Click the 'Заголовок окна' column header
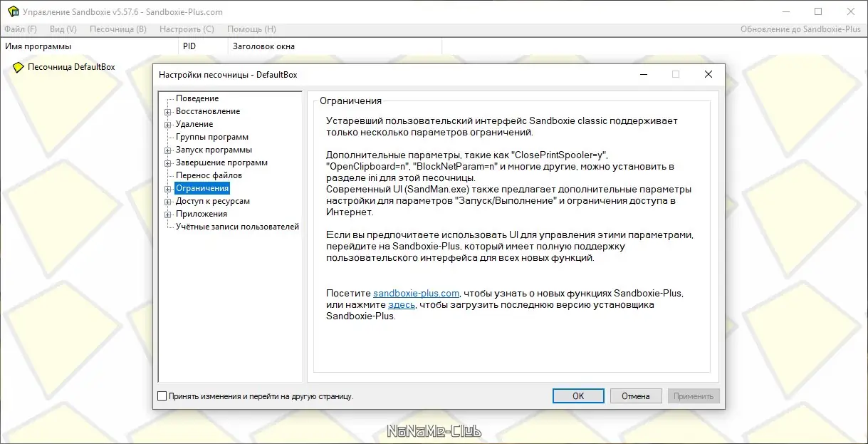The height and width of the screenshot is (444, 868). pos(335,46)
